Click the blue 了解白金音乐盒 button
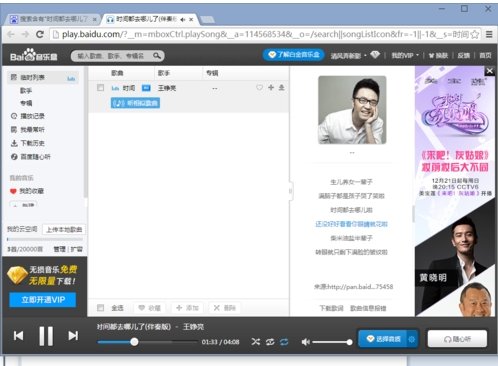Viewport: 498px width, 366px height. (x=294, y=55)
